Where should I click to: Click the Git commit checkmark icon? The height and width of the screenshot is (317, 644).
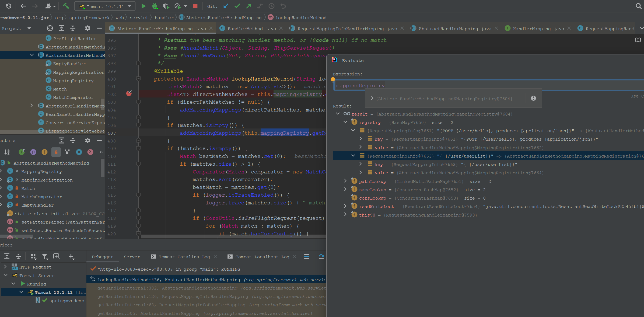237,6
